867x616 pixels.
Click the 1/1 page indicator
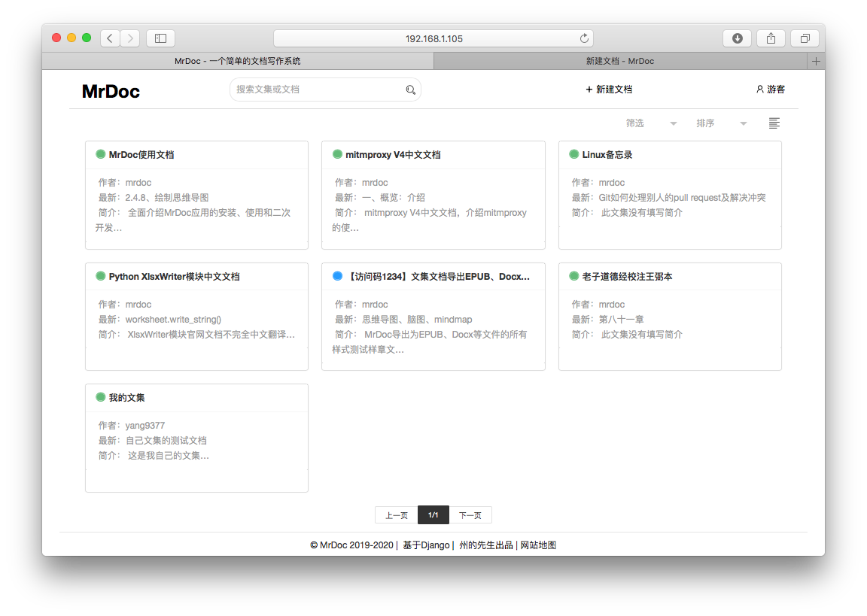tap(433, 515)
